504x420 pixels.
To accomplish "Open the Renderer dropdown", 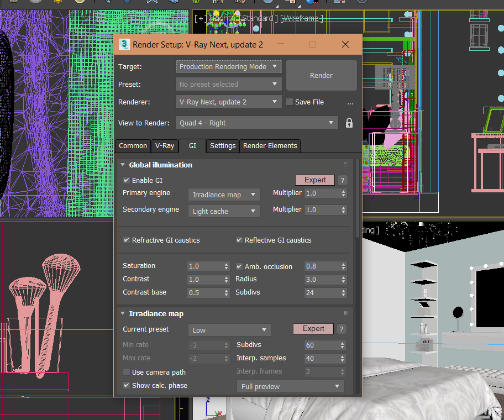I will [229, 102].
